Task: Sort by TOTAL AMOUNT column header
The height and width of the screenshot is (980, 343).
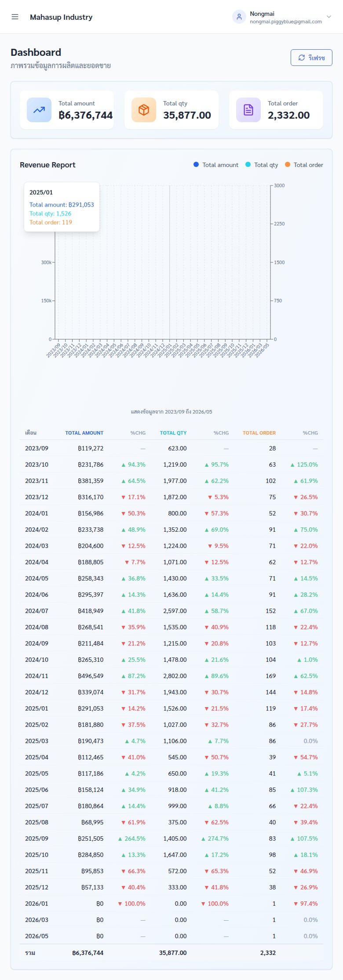Action: coord(84,433)
